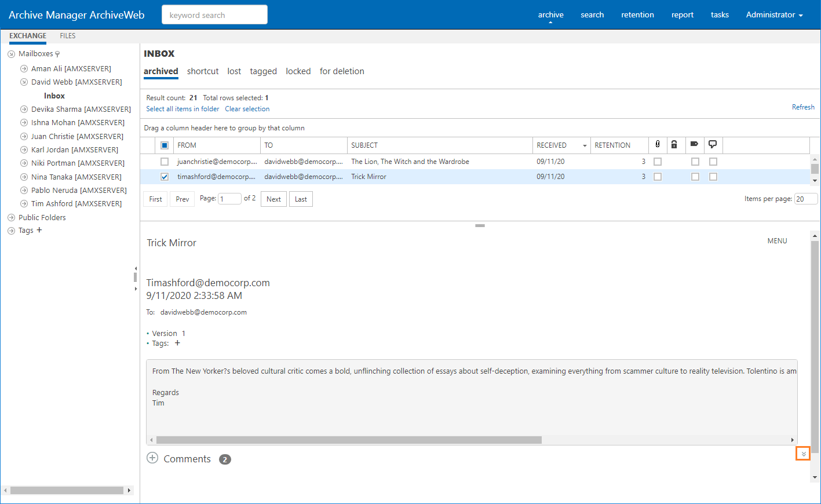The height and width of the screenshot is (504, 821).
Task: Check the box for the Lion, Witch and Wardrobe email
Action: pyautogui.click(x=165, y=162)
